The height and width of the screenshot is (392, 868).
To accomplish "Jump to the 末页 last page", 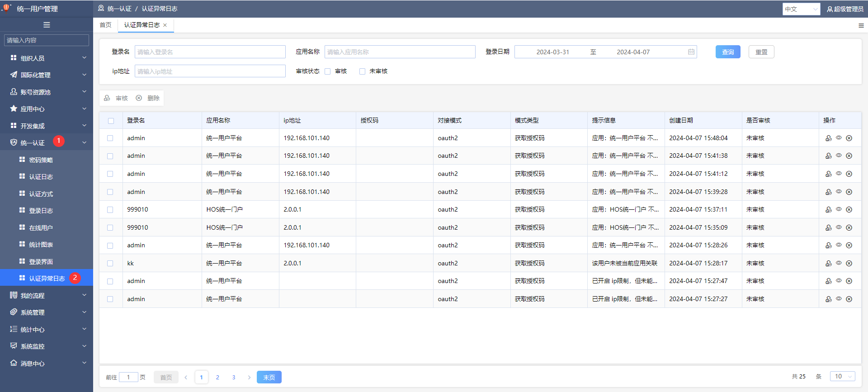I will click(x=269, y=377).
